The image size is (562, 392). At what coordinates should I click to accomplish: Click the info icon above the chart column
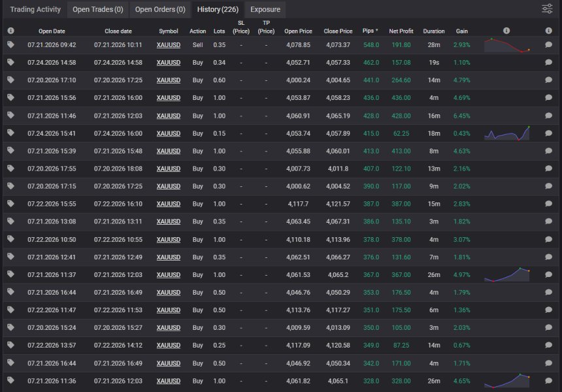click(x=506, y=31)
